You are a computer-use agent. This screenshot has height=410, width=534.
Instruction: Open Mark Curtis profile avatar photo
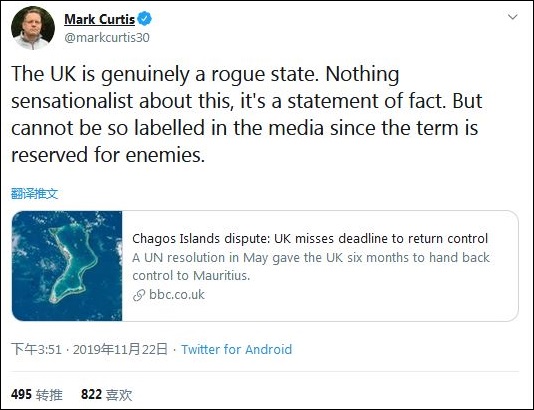click(33, 28)
